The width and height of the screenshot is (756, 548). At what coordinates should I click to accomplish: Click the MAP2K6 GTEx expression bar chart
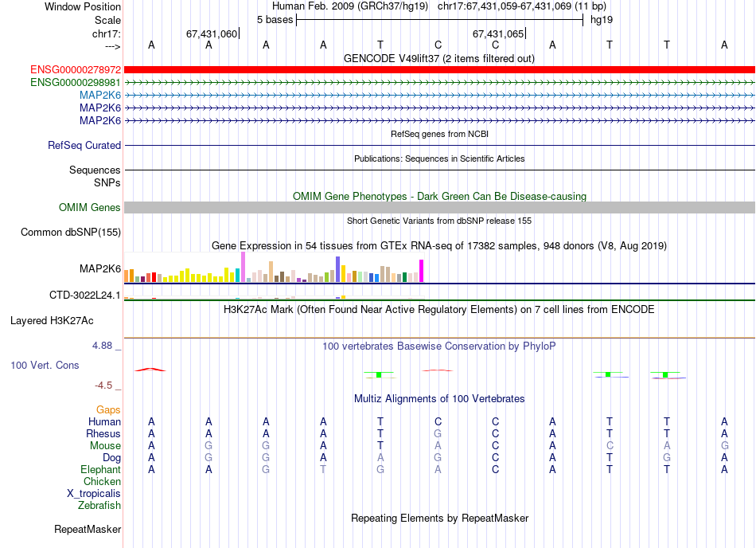(x=274, y=268)
